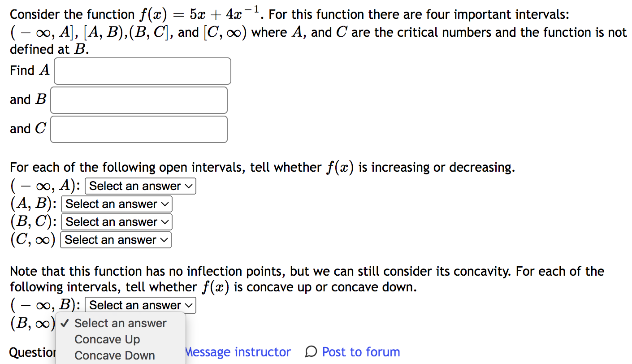Open the Message instructor link
The image size is (632, 364).
click(238, 352)
